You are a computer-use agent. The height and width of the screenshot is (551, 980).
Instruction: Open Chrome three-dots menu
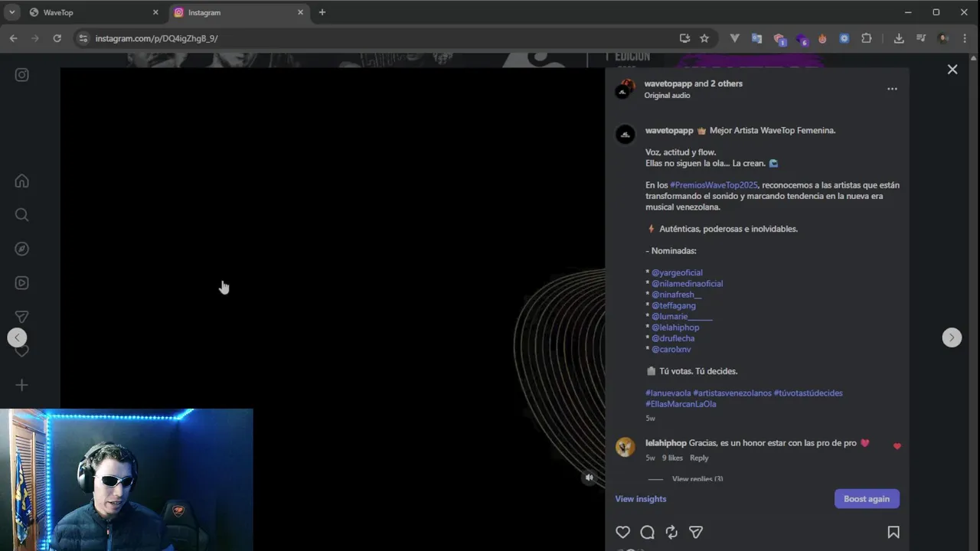[x=965, y=38]
